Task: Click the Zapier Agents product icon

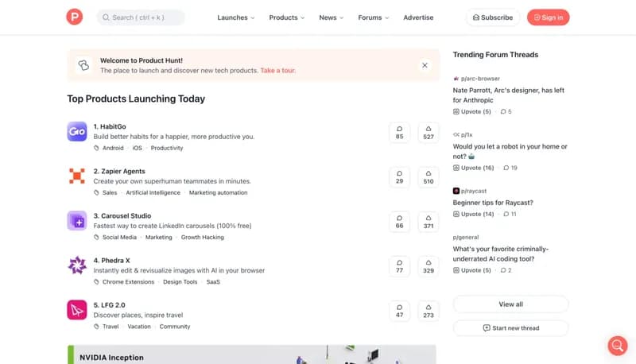Action: pos(76,176)
